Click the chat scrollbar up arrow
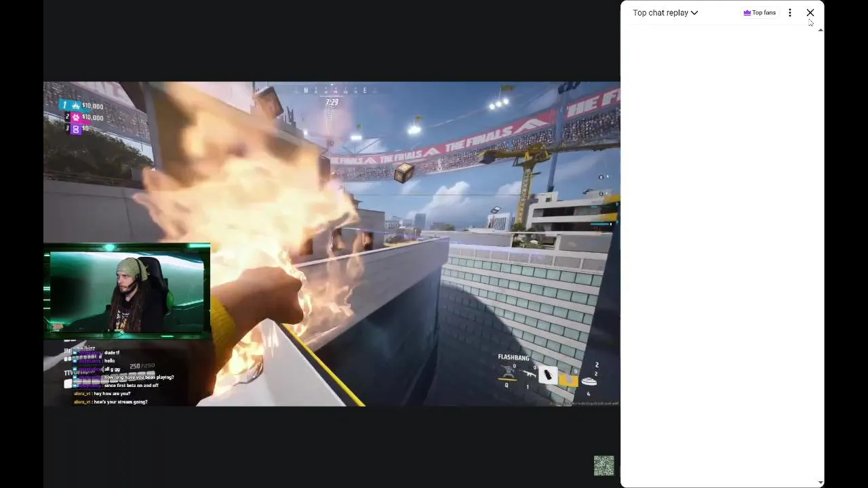Viewport: 868px width, 488px height. 821,30
